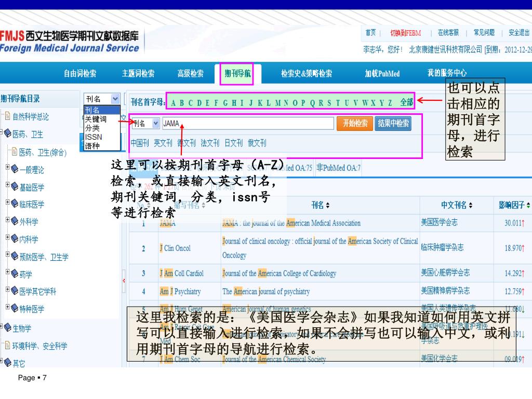Click the 医学其它学科 book icon
Screen dimensions: 532x399
pos(15,290)
